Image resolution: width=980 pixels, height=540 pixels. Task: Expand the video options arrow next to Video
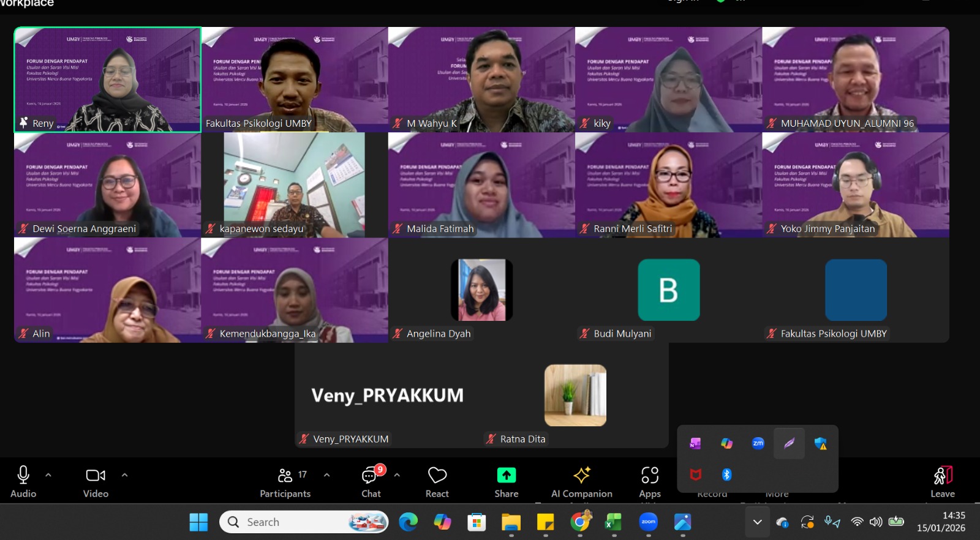[124, 475]
